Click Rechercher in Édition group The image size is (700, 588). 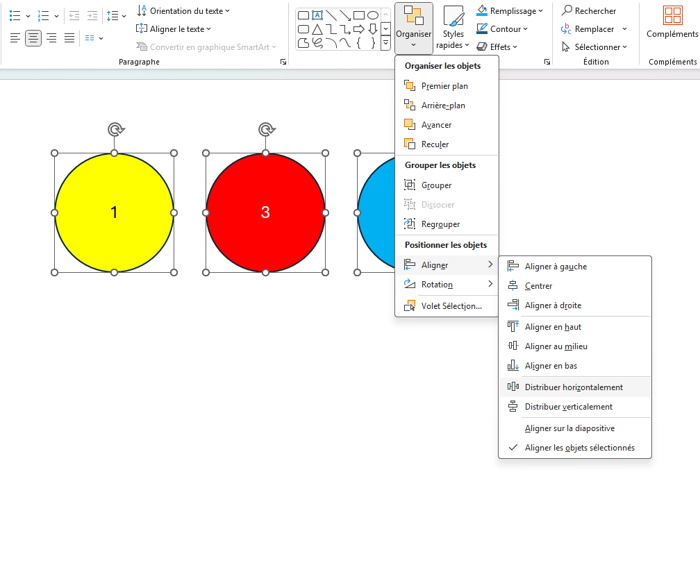(588, 10)
